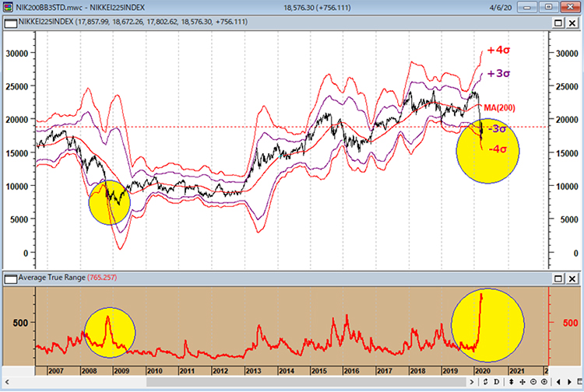Zoom out with the minus magnifier icon
Image resolution: width=584 pixels, height=392 pixels.
pos(533,382)
